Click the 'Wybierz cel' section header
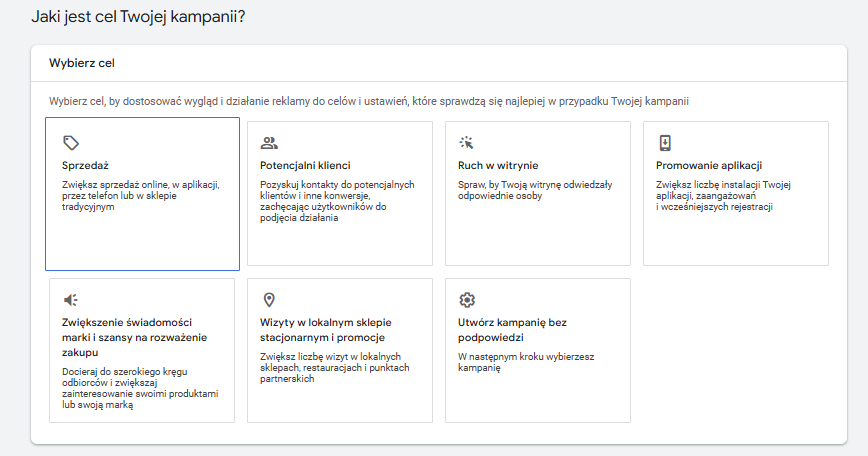Viewport: 868px width, 456px height. click(x=82, y=63)
